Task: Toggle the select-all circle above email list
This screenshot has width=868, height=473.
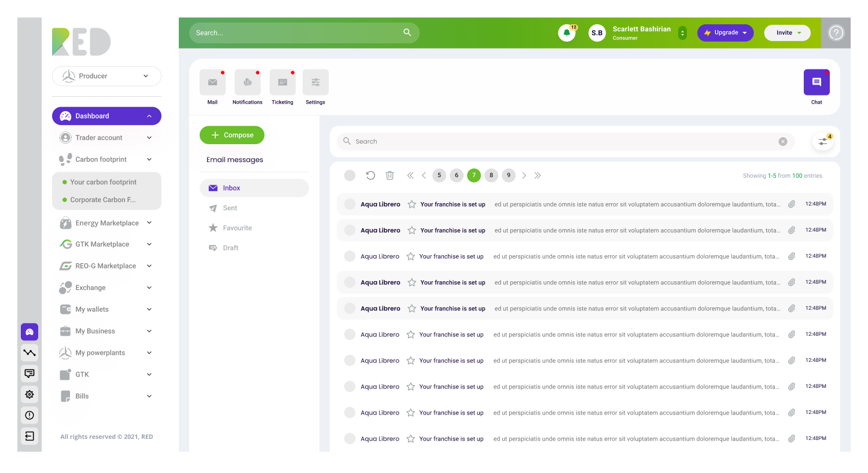Action: [x=350, y=175]
